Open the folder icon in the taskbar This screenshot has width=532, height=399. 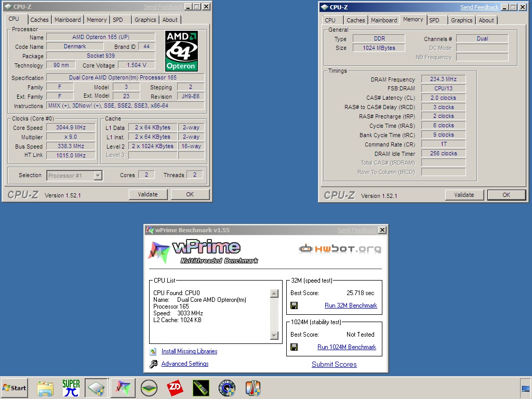click(x=45, y=388)
